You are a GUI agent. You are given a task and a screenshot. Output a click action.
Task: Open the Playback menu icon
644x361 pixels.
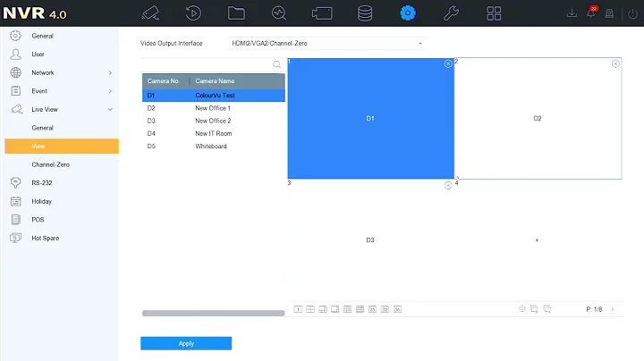[193, 13]
